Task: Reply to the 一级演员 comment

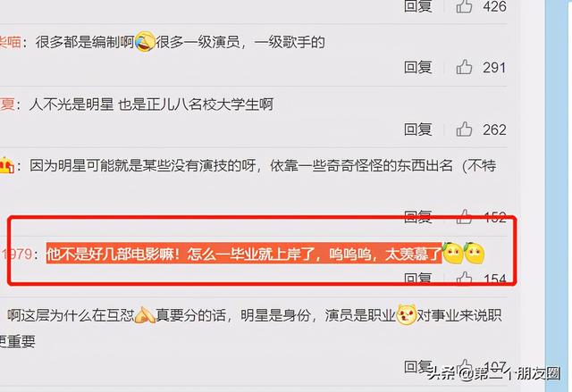Action: pos(418,67)
